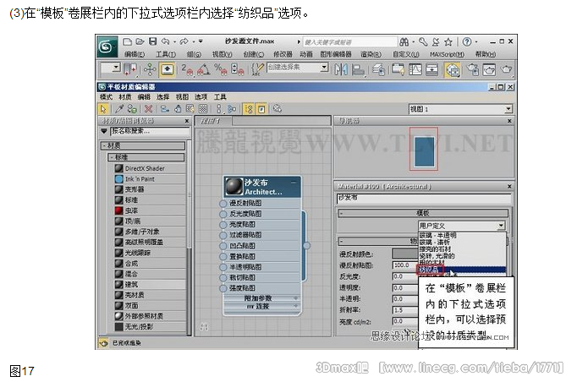Click the binoculars search icon

click(x=404, y=42)
